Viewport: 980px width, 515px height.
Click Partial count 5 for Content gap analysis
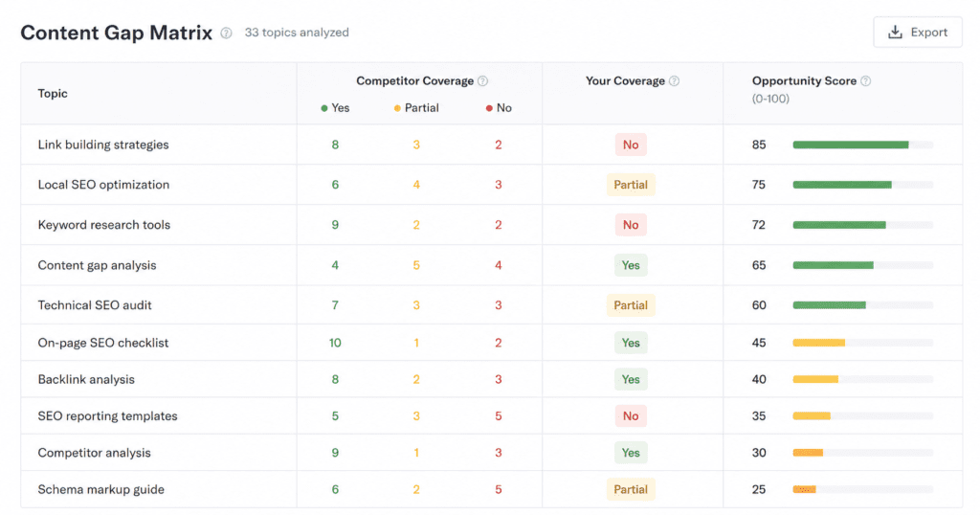416,265
